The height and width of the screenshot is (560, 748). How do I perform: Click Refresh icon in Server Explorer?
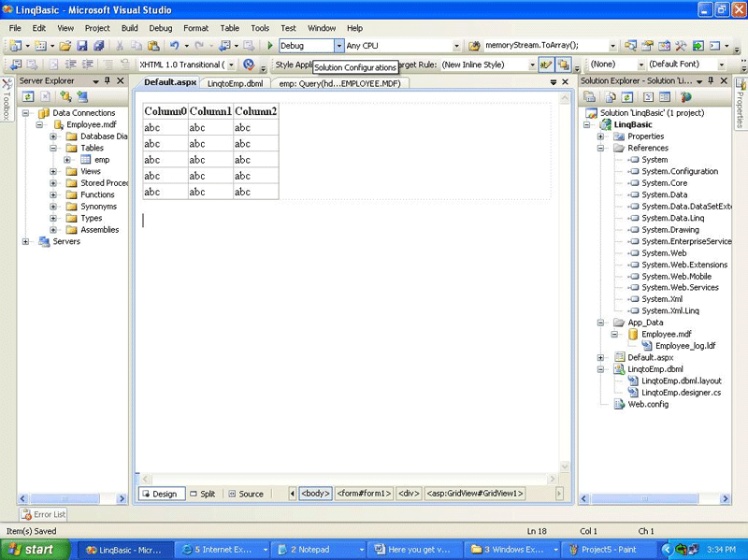tap(28, 96)
